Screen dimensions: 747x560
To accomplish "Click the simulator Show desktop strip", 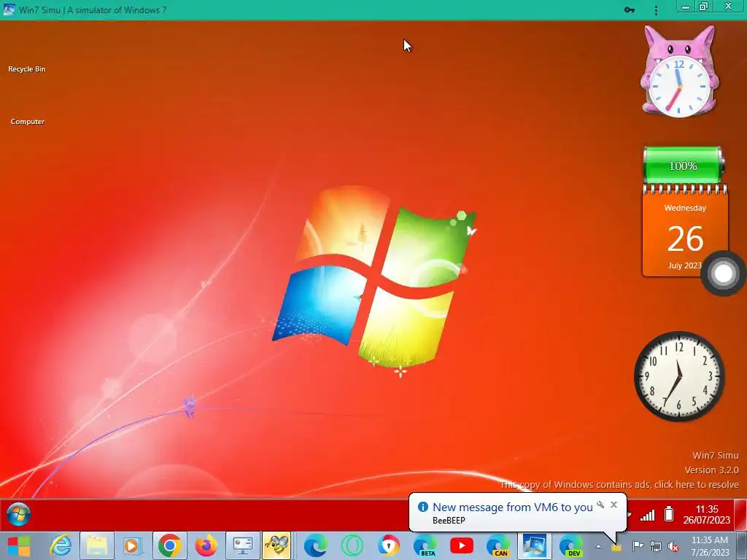I will click(740, 515).
